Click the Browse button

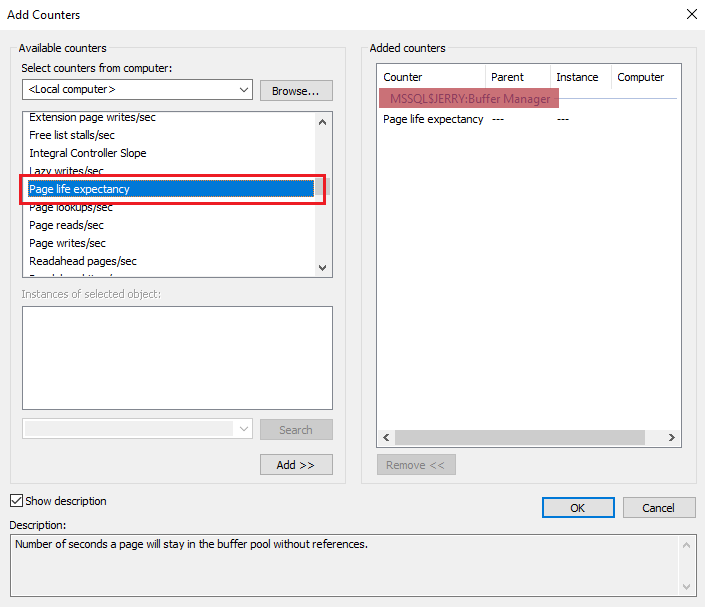[296, 90]
